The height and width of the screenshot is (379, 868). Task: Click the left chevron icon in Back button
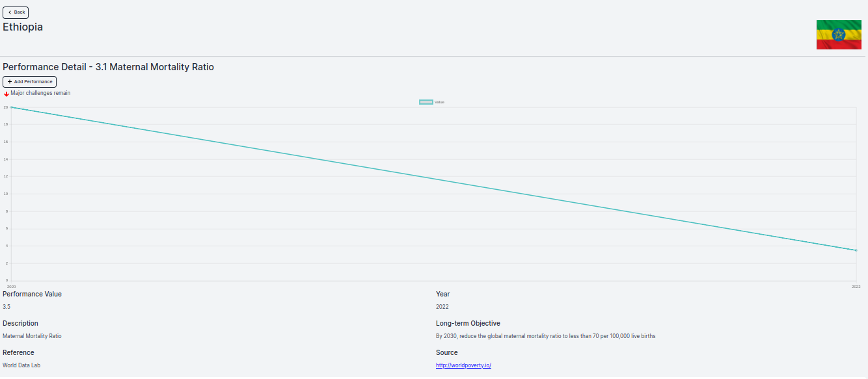[x=9, y=12]
